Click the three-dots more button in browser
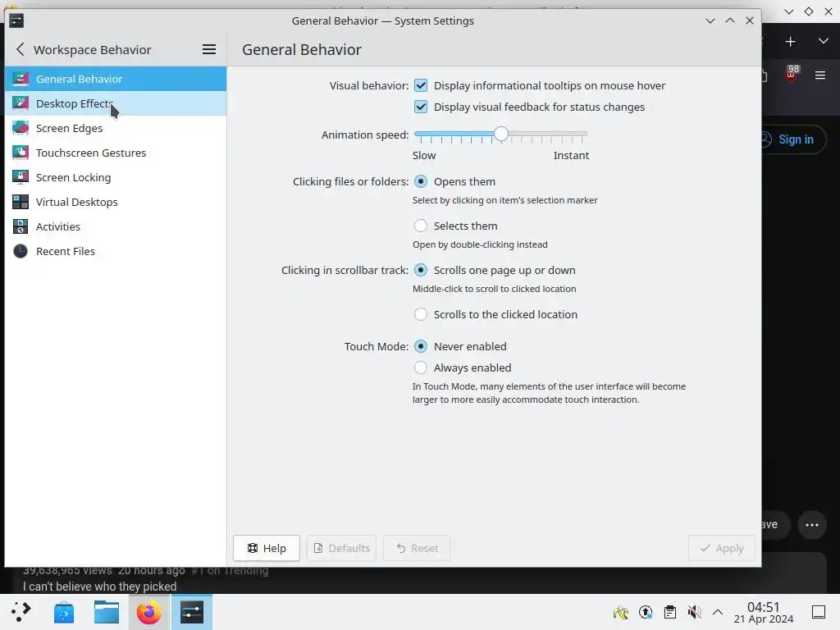Screen dimensions: 840x630 coord(812,525)
